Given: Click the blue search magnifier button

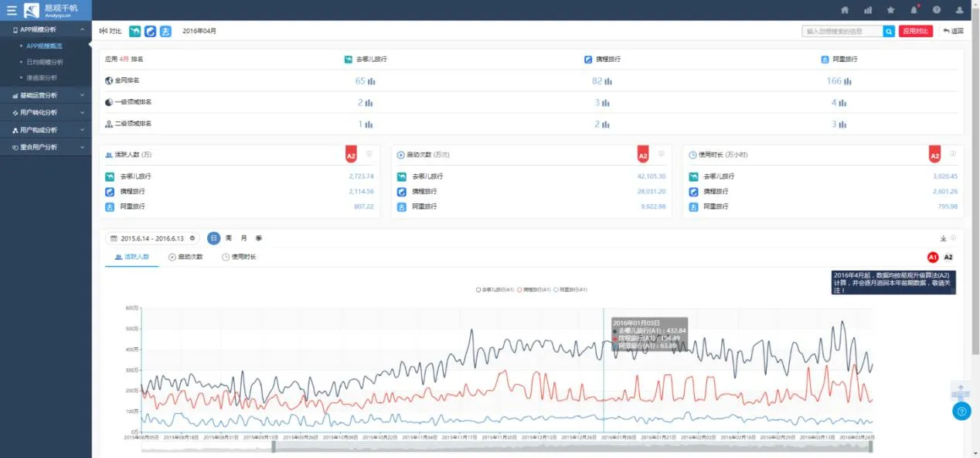Looking at the screenshot, I should click(x=890, y=32).
